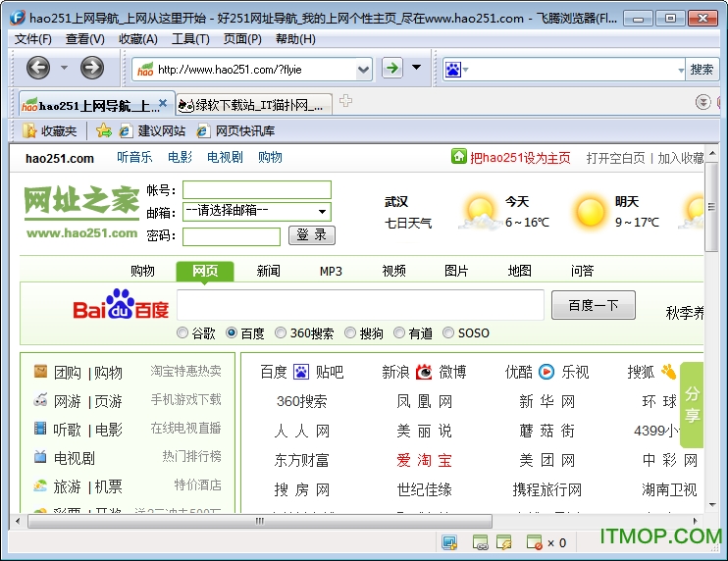
Task: Open the search engine selector arrow beside the paw
Action: (x=466, y=70)
